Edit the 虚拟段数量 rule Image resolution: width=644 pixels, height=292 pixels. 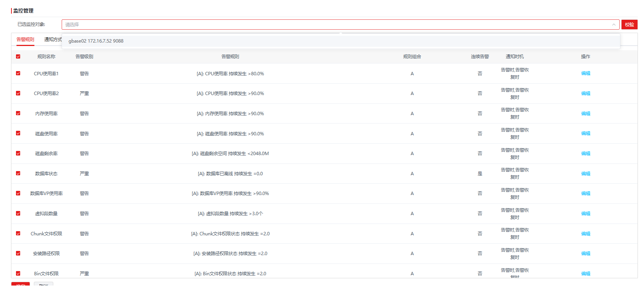585,214
